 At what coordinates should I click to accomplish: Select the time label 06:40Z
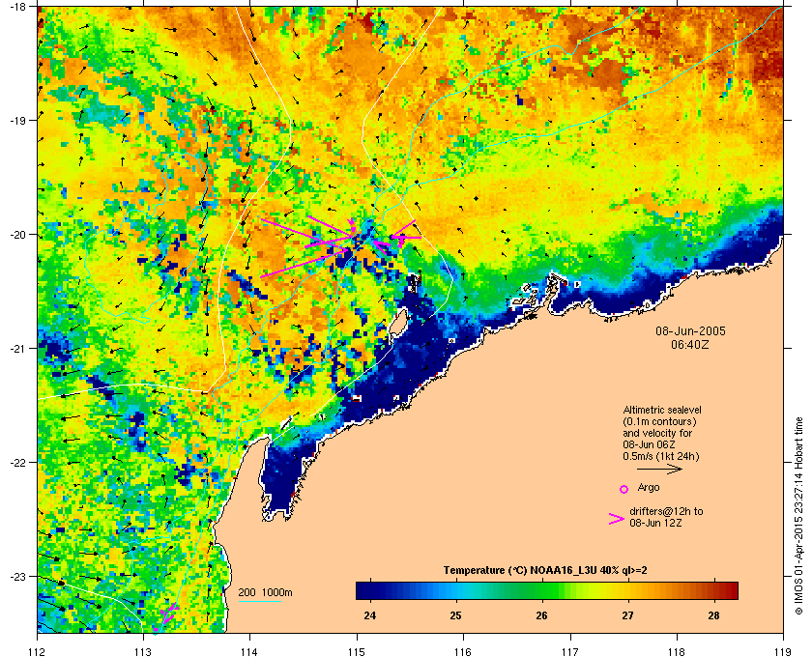[690, 344]
